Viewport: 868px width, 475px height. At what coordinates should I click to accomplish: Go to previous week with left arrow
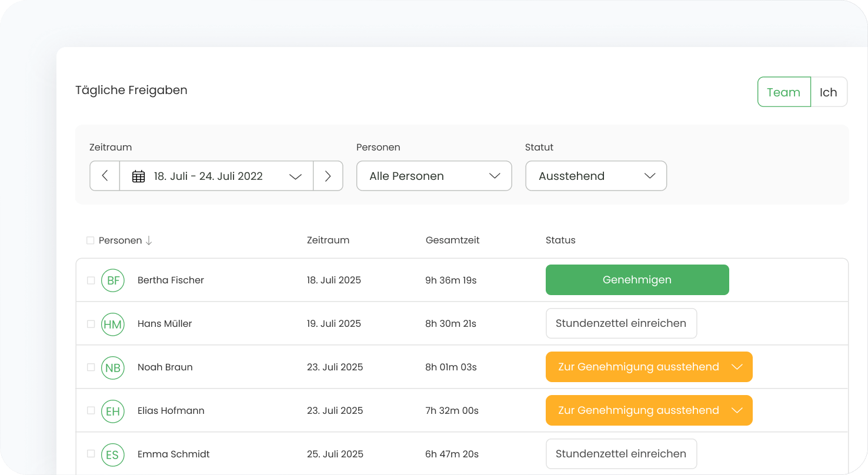click(x=105, y=176)
